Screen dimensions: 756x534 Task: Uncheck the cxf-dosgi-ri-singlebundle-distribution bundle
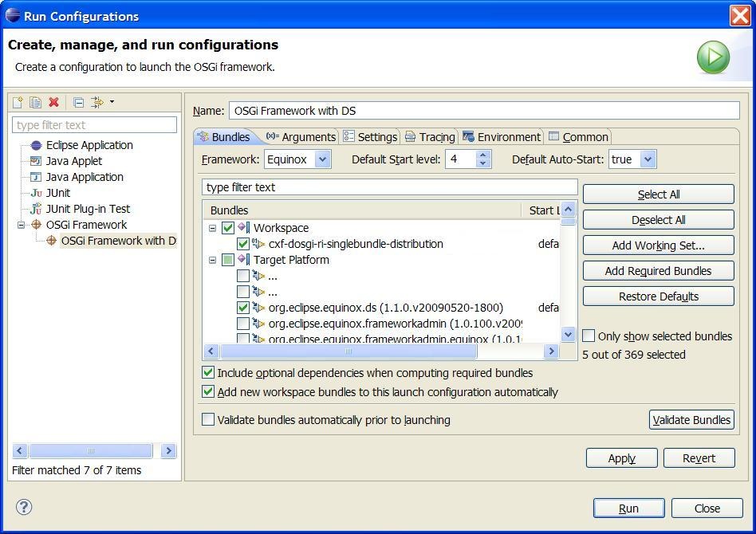[x=243, y=244]
